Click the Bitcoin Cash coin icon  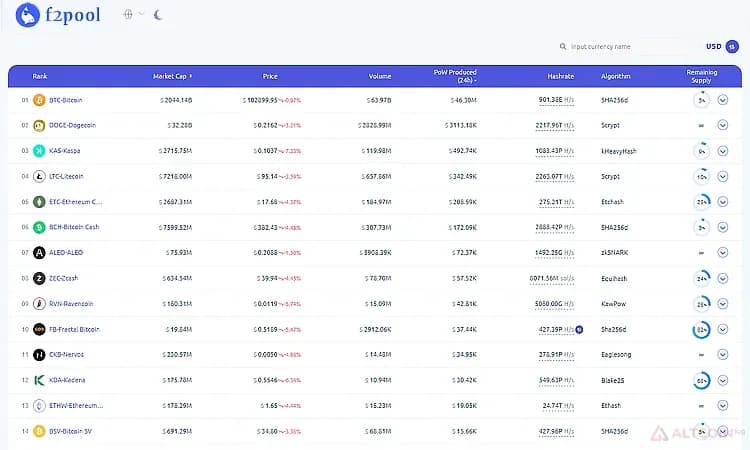tap(39, 227)
